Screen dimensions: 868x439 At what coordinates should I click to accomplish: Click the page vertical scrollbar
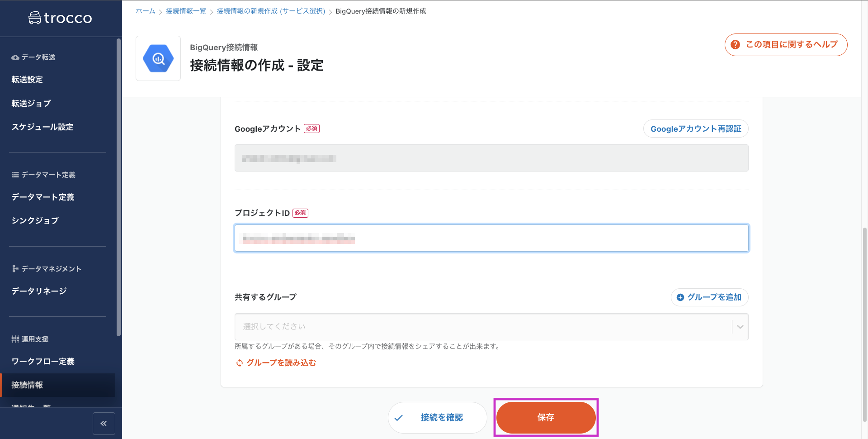tap(864, 324)
